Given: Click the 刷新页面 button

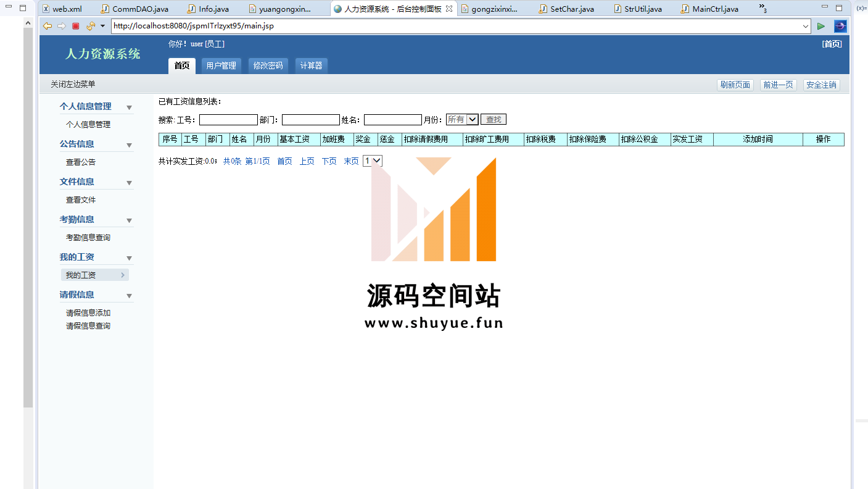Looking at the screenshot, I should pyautogui.click(x=735, y=85).
